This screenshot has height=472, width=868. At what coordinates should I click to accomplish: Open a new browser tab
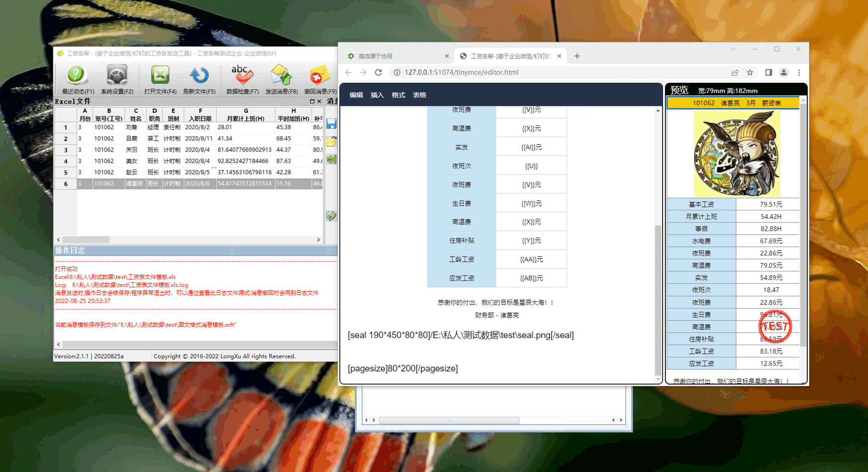(577, 56)
